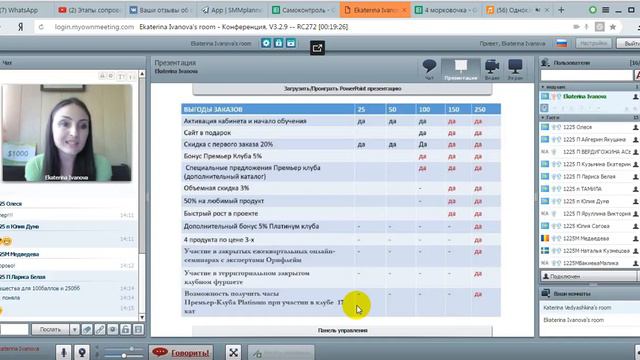Click the Russian flag language icon

[x=562, y=43]
